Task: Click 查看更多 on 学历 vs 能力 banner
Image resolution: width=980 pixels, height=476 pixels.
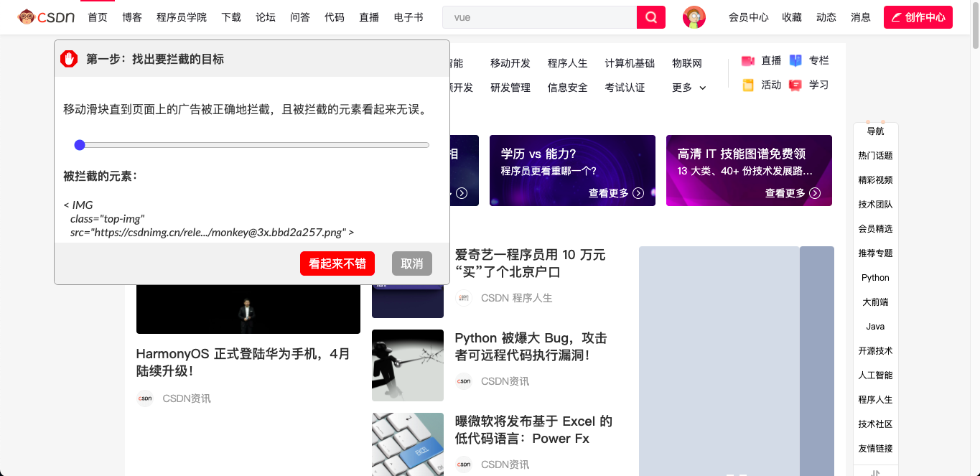Action: (x=608, y=193)
